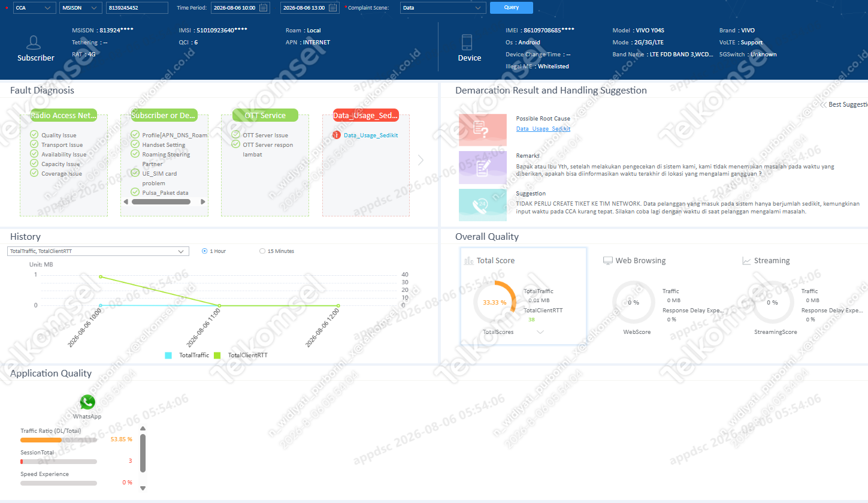Click the Pulsa_Paket data check icon
Viewport: 868px width, 503px height.
[135, 192]
